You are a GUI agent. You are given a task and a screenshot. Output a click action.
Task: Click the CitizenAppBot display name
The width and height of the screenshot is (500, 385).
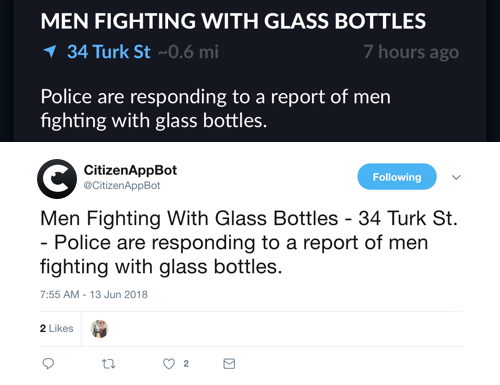(130, 170)
